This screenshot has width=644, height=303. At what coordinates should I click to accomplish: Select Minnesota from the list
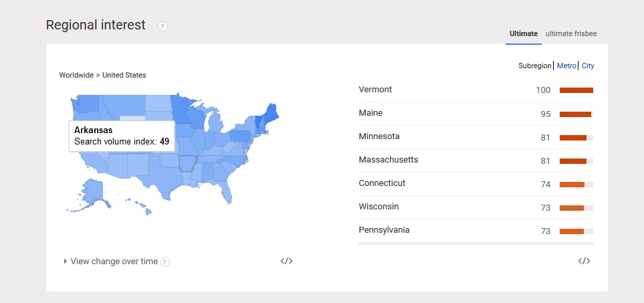(379, 136)
